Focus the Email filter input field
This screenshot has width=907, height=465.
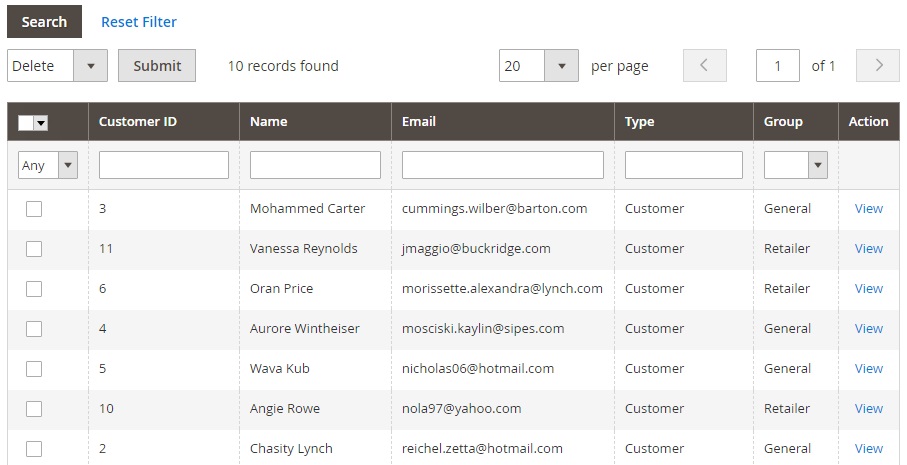(x=503, y=165)
